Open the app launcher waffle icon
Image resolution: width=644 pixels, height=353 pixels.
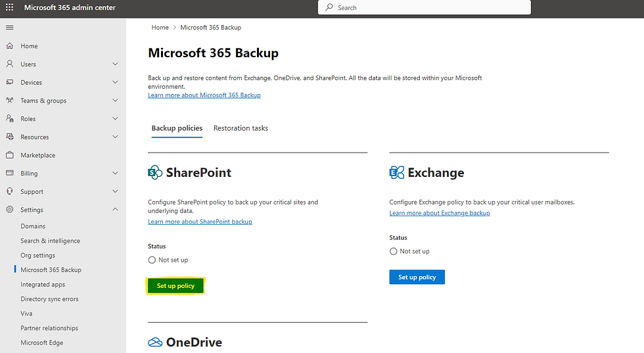point(9,8)
